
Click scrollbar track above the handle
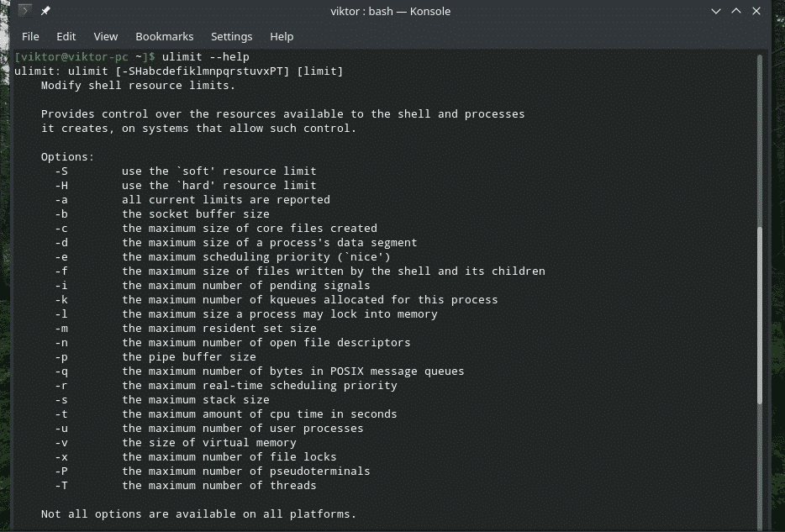click(760, 134)
